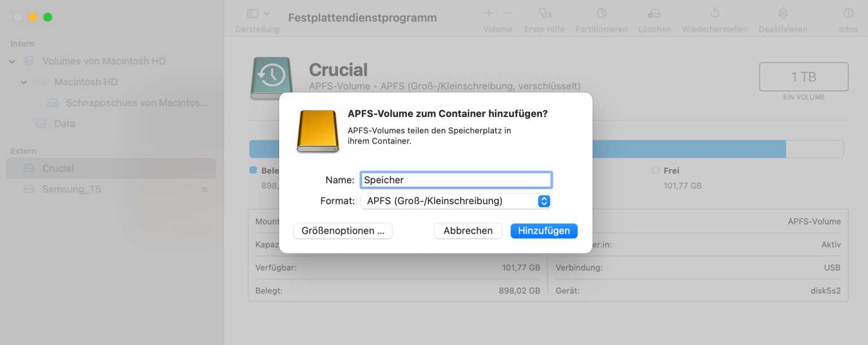Click the Hinzufügen button
The width and height of the screenshot is (868, 345).
coord(543,230)
